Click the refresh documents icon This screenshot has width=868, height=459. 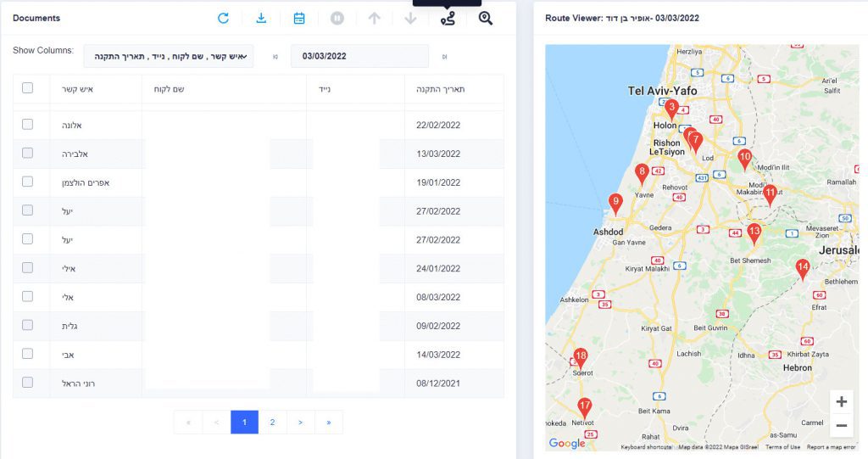tap(223, 18)
